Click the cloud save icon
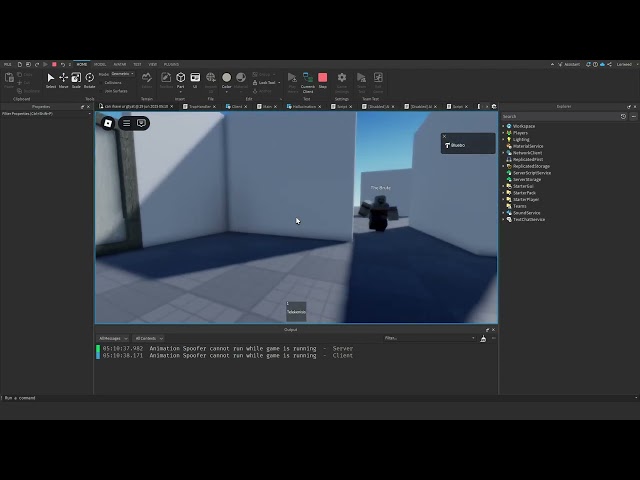Image resolution: width=640 pixels, height=480 pixels. pos(602,64)
